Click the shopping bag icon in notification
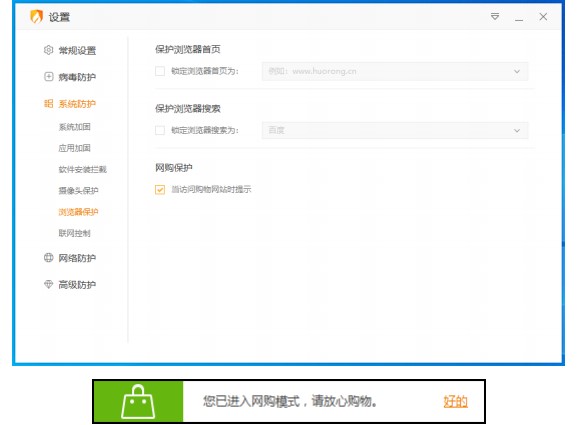The height and width of the screenshot is (425, 581). (x=138, y=401)
